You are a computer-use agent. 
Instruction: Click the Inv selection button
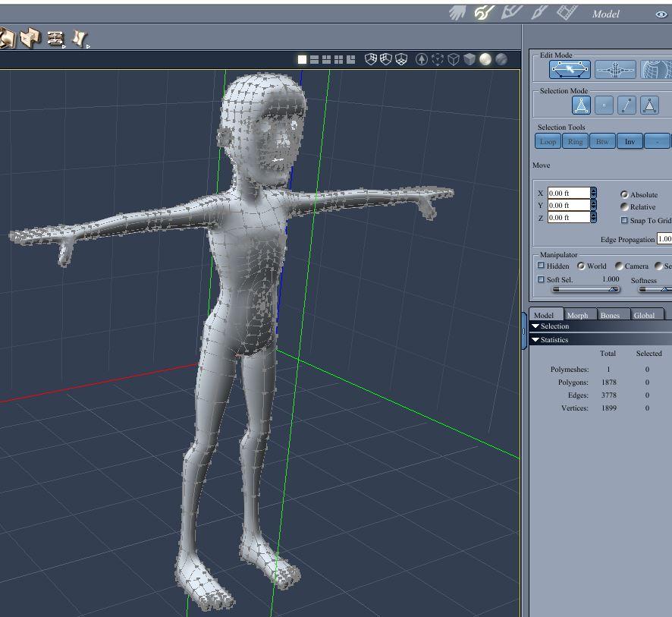630,141
